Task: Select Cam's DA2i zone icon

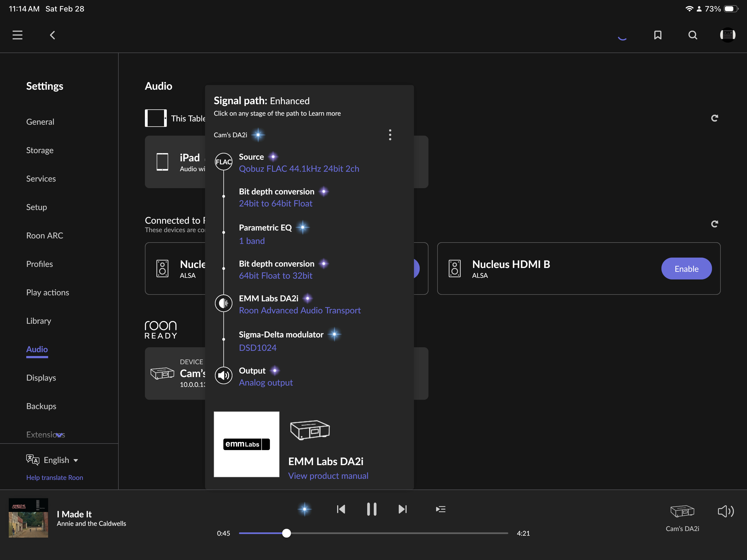Action: click(x=682, y=511)
